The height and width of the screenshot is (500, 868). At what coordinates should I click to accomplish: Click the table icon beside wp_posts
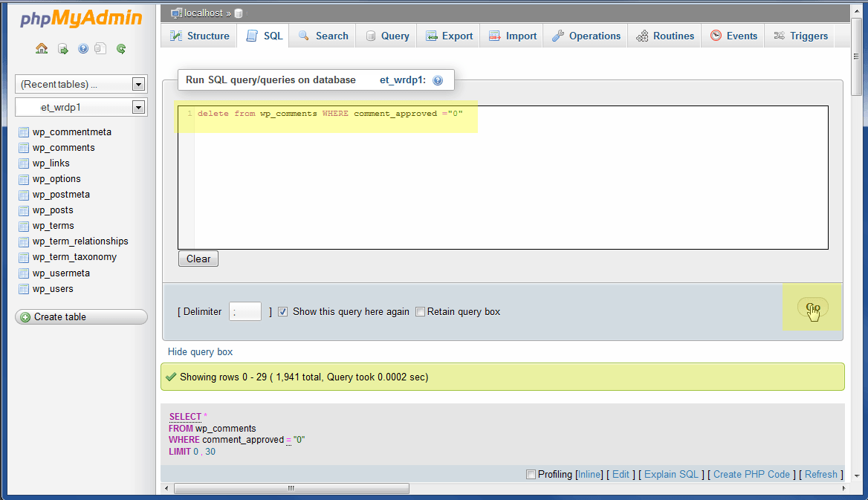point(24,210)
